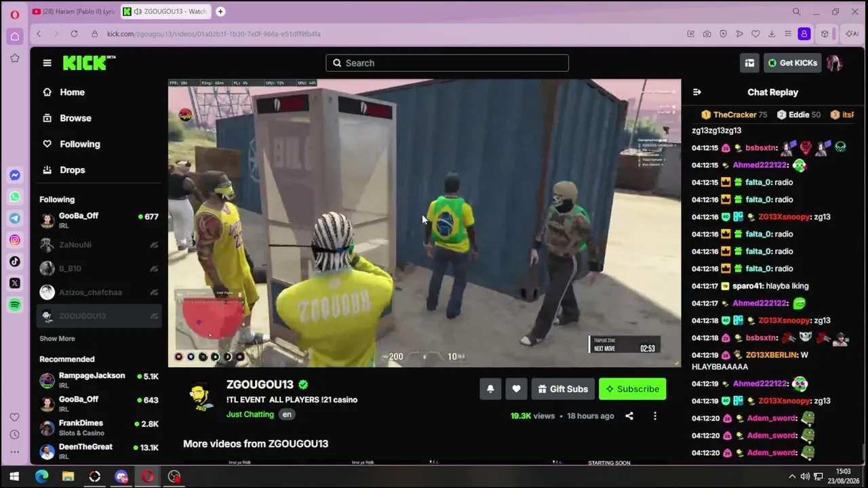Open recommended channel DeenTheGreat
The height and width of the screenshot is (488, 868).
point(99,451)
